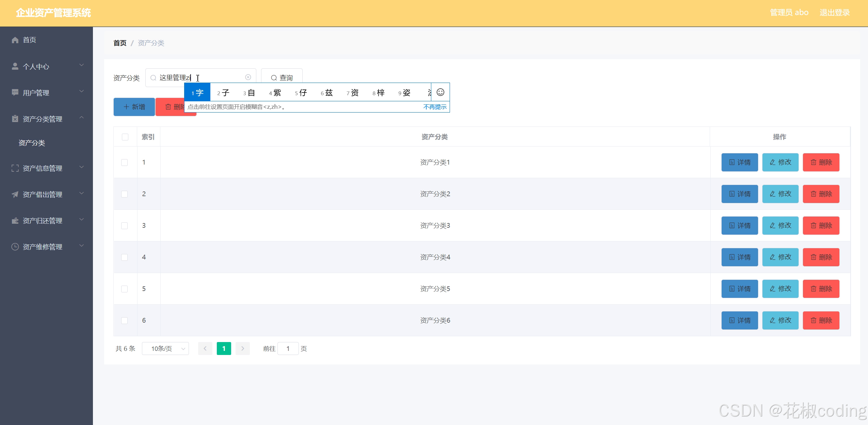Image resolution: width=868 pixels, height=425 pixels.
Task: Click the page number jump input field
Action: pos(288,348)
